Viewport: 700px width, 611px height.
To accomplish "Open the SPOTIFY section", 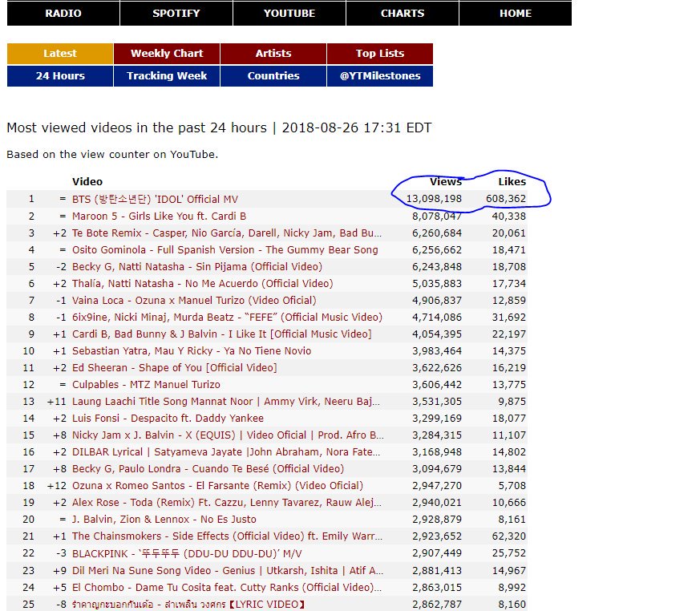I will coord(176,14).
